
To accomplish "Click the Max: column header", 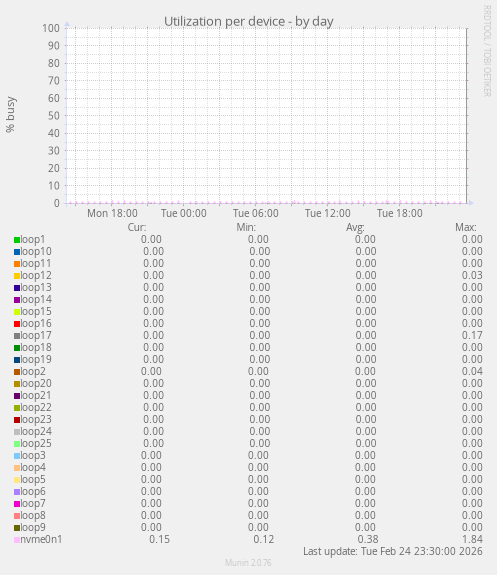I will (x=466, y=227).
